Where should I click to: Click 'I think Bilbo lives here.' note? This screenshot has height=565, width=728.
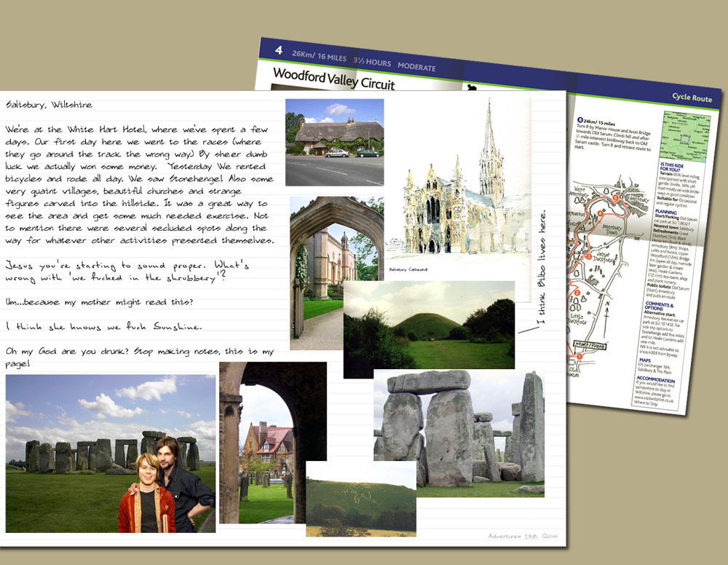(542, 267)
